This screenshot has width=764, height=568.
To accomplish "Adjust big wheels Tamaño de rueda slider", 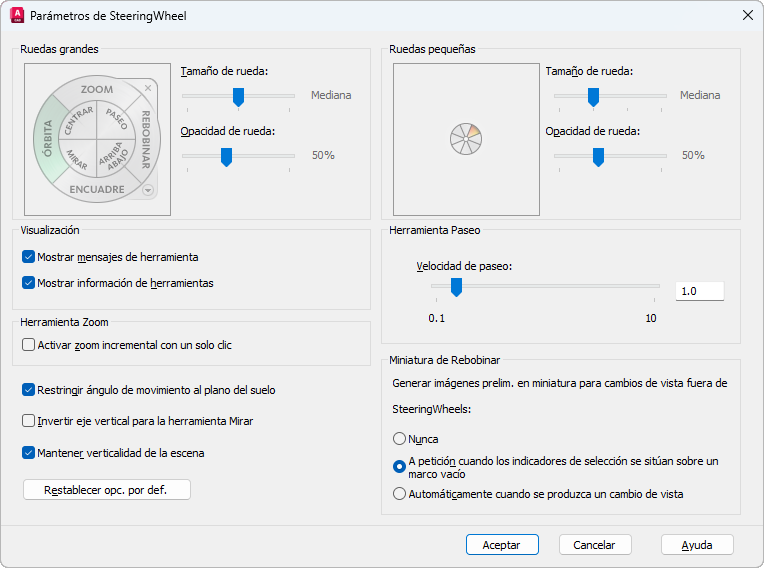I will coord(238,96).
